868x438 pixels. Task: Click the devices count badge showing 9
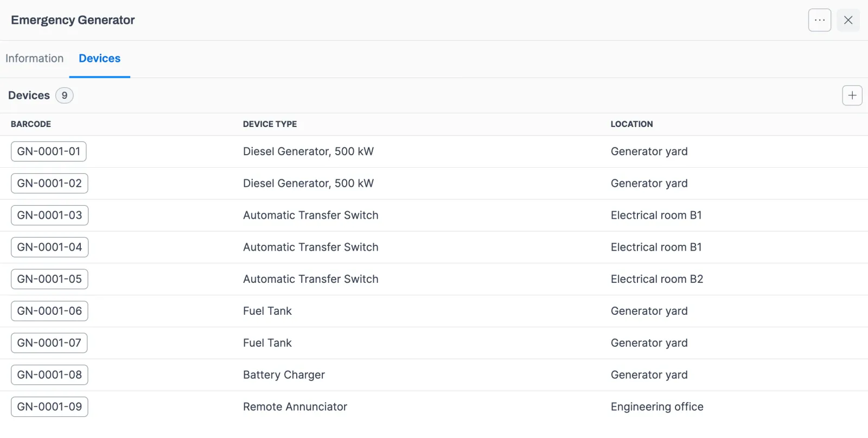[65, 96]
